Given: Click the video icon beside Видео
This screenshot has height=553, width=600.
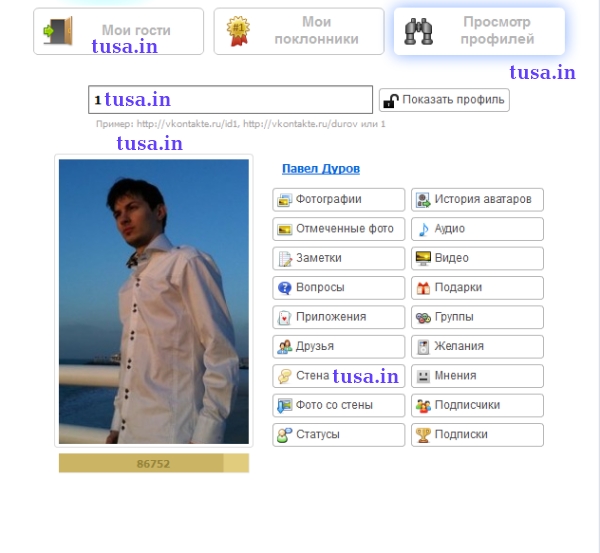Looking at the screenshot, I should 423,258.
